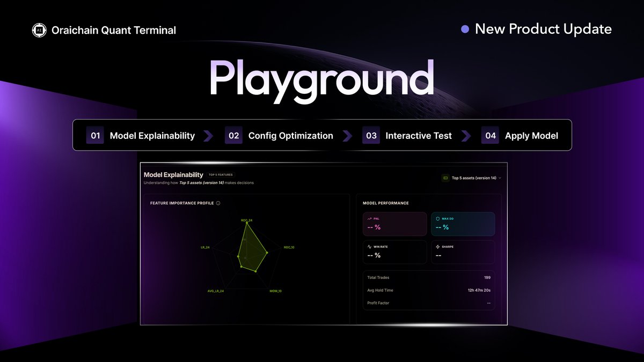
Task: Click the Understanding how Top 5 assets subtitle
Action: [199, 183]
